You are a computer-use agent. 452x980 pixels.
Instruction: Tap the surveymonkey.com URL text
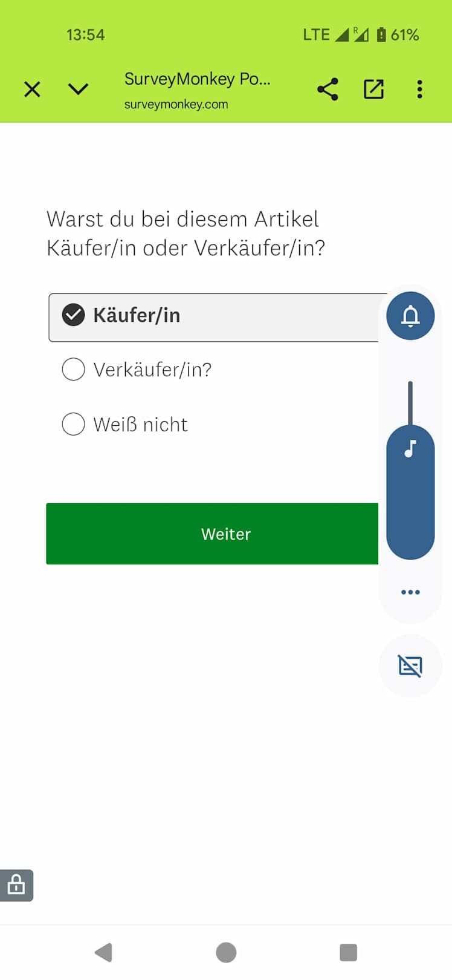[176, 105]
